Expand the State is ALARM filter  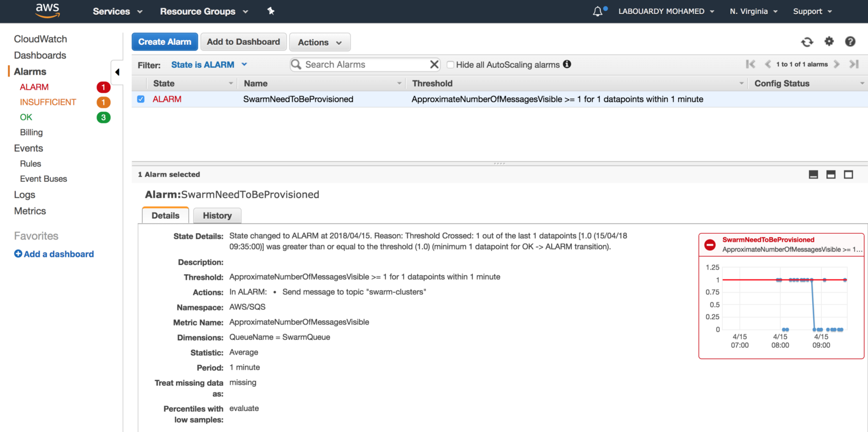(209, 65)
